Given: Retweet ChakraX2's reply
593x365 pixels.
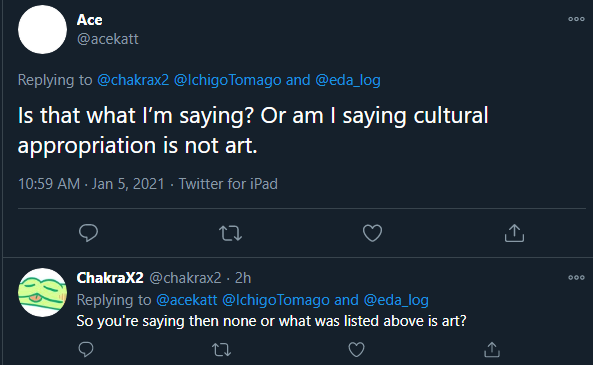Looking at the screenshot, I should coord(222,350).
